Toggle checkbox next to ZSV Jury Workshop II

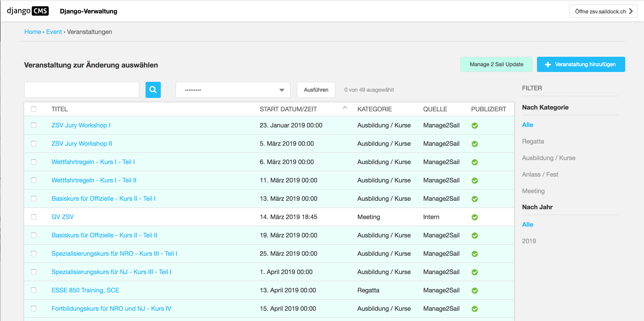point(34,144)
